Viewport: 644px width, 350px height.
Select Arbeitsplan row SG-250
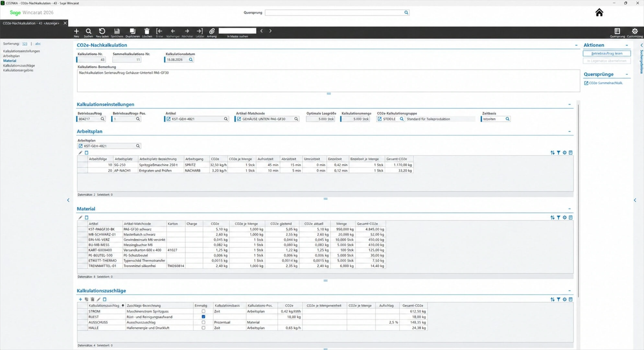point(245,165)
